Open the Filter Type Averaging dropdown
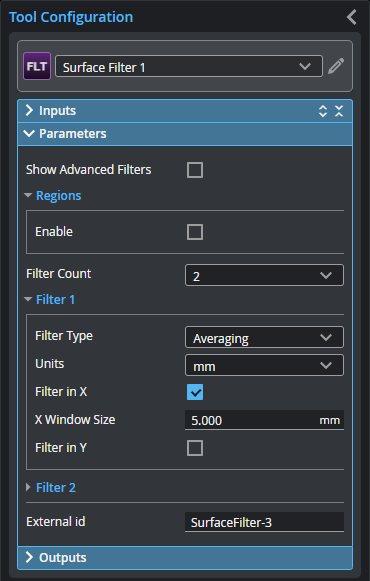 pos(264,337)
